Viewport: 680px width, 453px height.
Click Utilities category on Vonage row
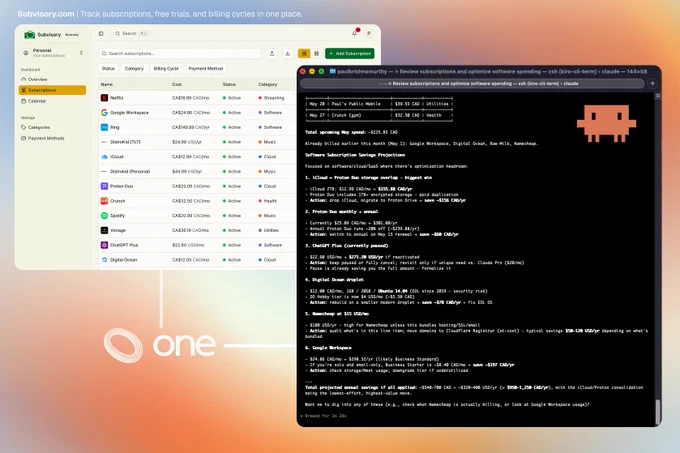269,231
